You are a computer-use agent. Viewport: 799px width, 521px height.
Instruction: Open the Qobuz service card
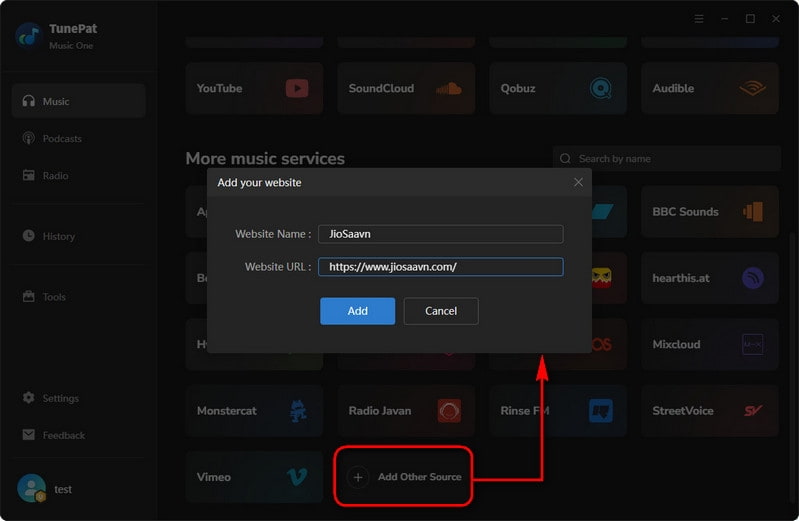tap(557, 88)
